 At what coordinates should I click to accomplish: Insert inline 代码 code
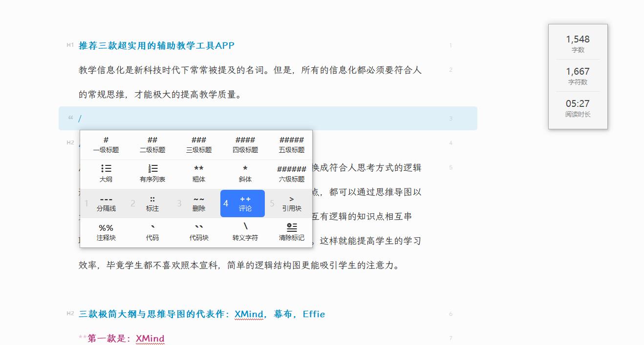152,233
